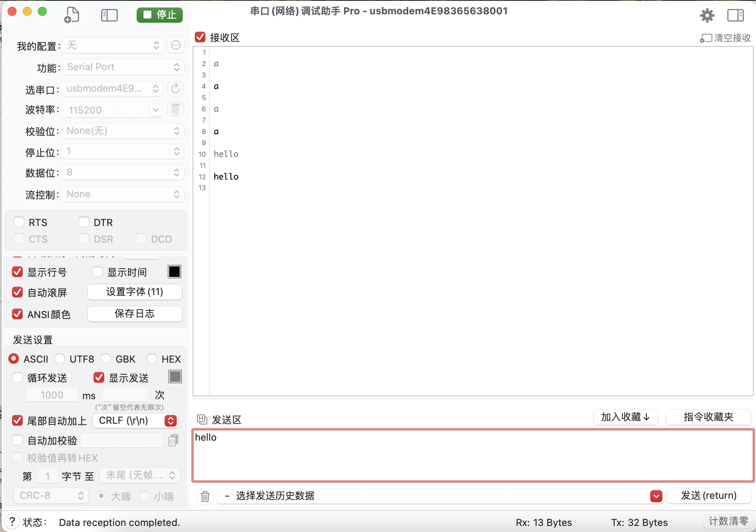Click Tx: 32 Bytes status text
The height and width of the screenshot is (532, 756).
click(x=639, y=523)
